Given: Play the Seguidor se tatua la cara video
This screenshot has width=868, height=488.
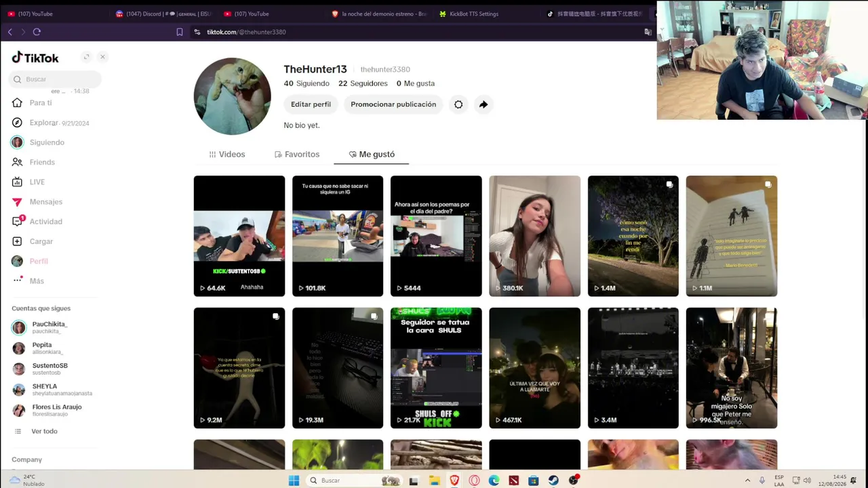Looking at the screenshot, I should (436, 368).
